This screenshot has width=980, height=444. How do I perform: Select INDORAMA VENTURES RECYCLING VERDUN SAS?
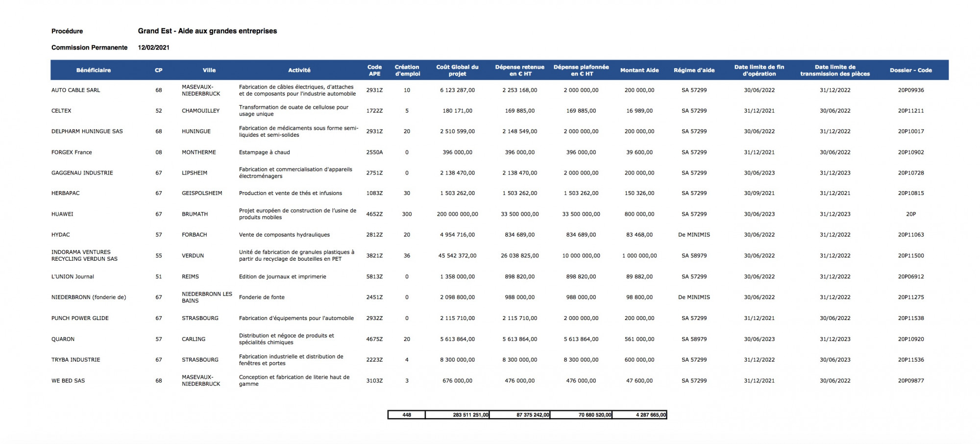pos(84,255)
